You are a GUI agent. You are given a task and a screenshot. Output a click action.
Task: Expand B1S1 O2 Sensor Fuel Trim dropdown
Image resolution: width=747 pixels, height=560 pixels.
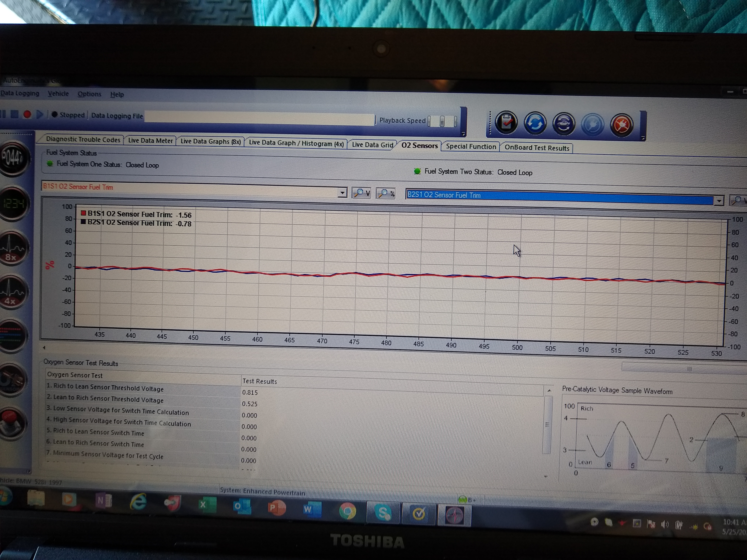[342, 192]
